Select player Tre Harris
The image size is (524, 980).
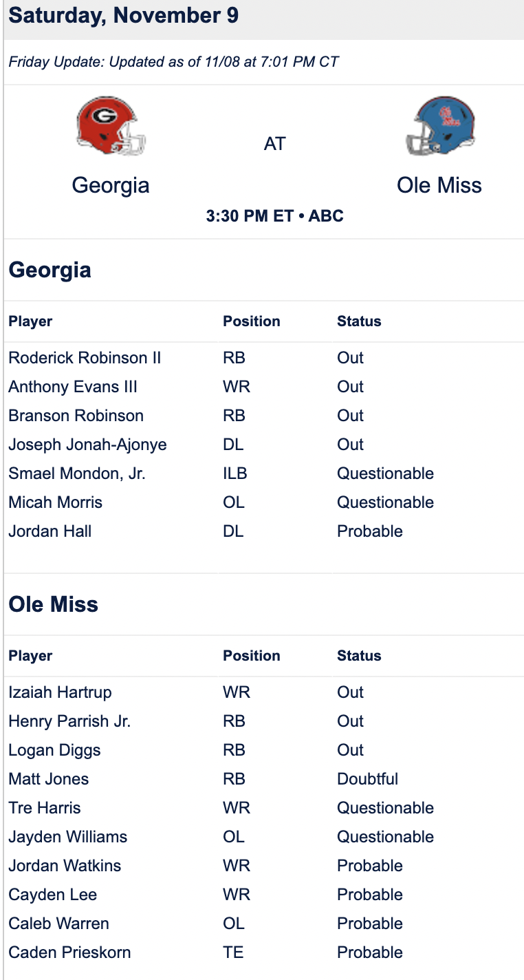click(45, 808)
